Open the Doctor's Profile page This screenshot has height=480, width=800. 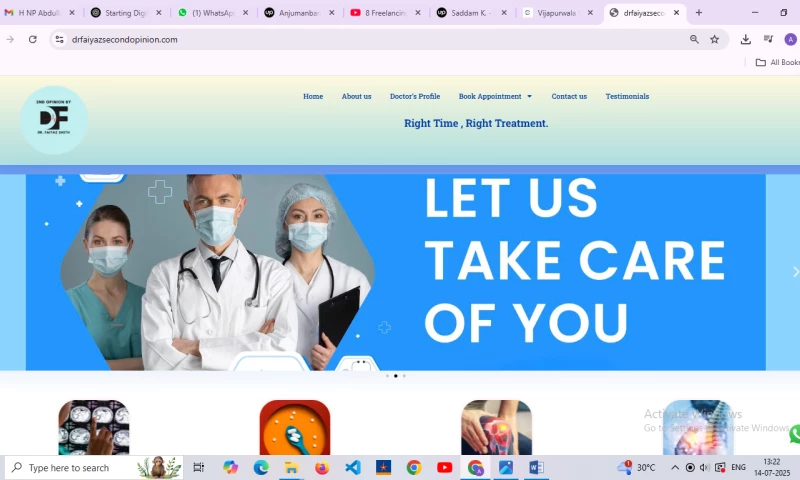click(415, 96)
